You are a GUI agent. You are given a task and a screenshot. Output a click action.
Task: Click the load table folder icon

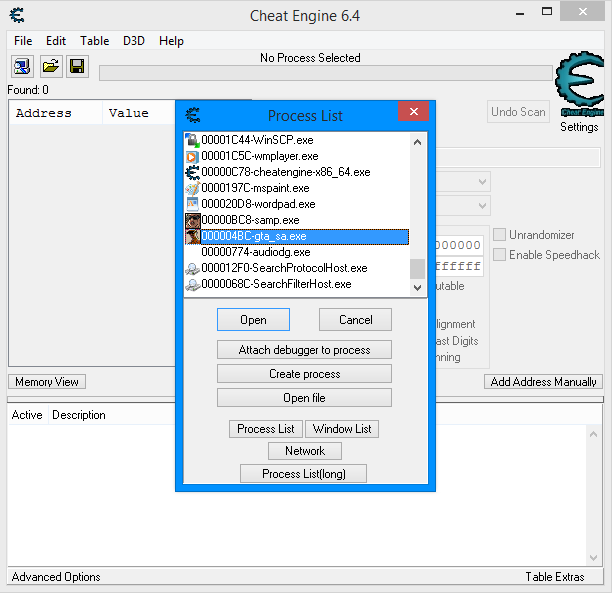pyautogui.click(x=51, y=66)
